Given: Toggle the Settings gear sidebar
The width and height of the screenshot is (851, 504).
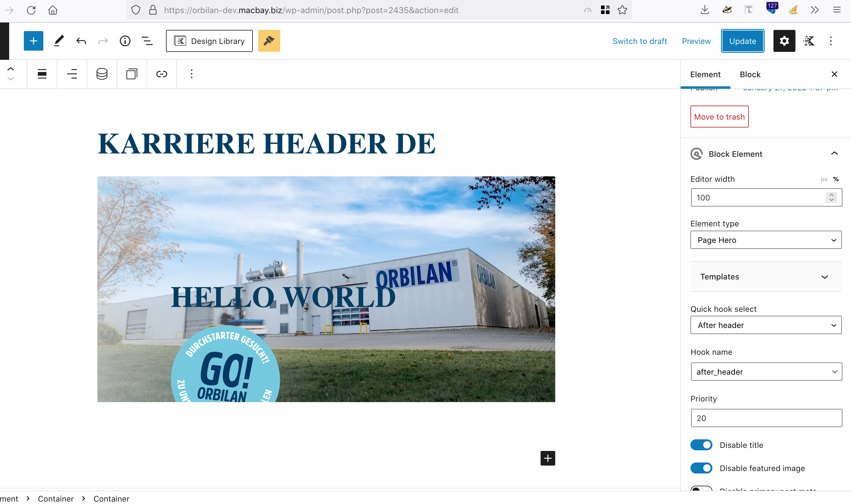Looking at the screenshot, I should 784,41.
